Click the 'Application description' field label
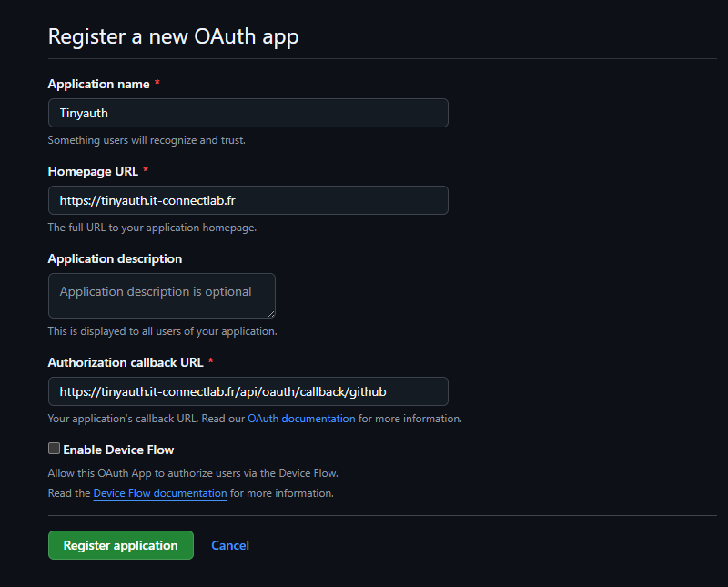This screenshot has height=587, width=728. point(115,258)
